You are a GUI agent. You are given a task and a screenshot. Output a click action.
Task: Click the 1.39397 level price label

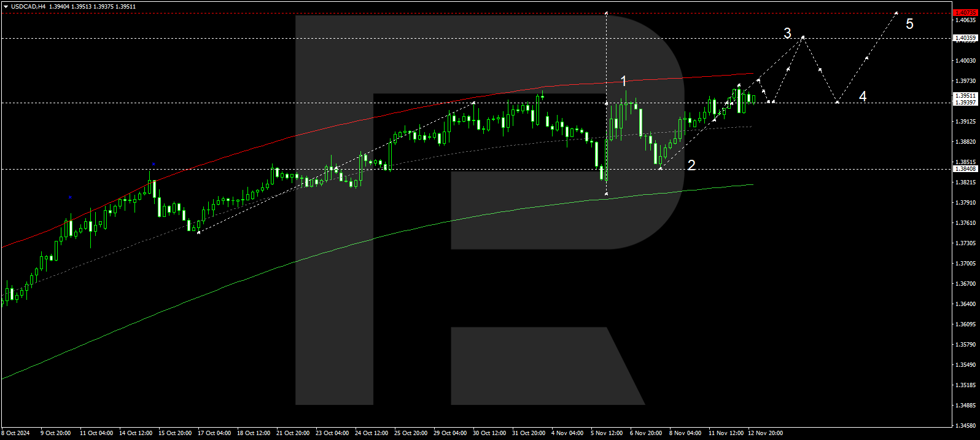point(965,103)
